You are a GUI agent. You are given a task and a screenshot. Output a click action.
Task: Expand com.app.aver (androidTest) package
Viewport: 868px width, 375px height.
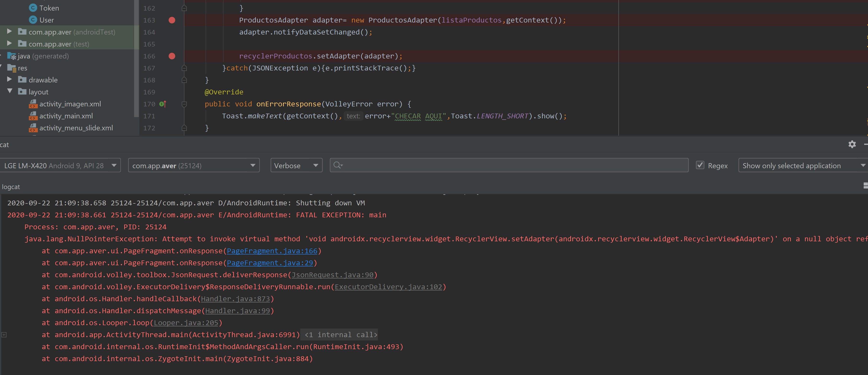(x=9, y=32)
